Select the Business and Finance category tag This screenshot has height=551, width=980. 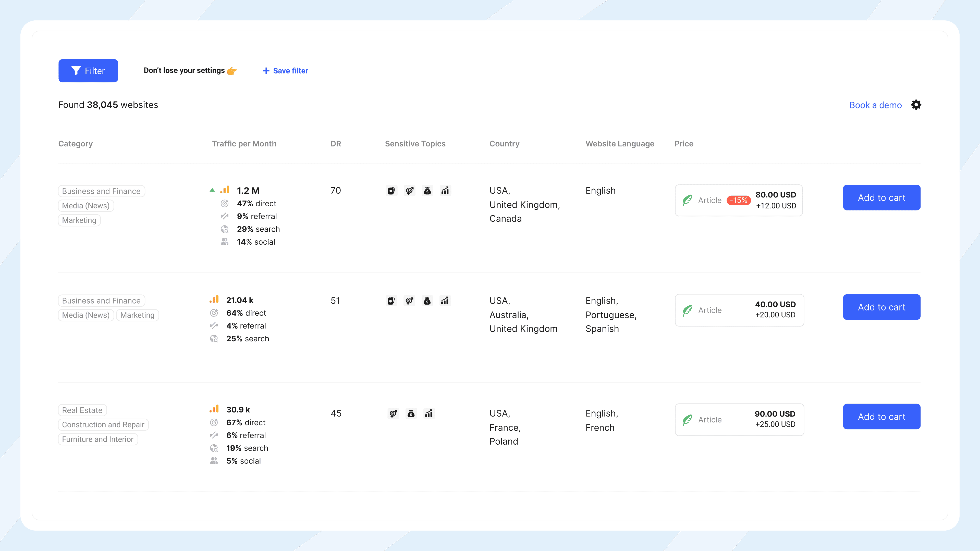tap(101, 191)
